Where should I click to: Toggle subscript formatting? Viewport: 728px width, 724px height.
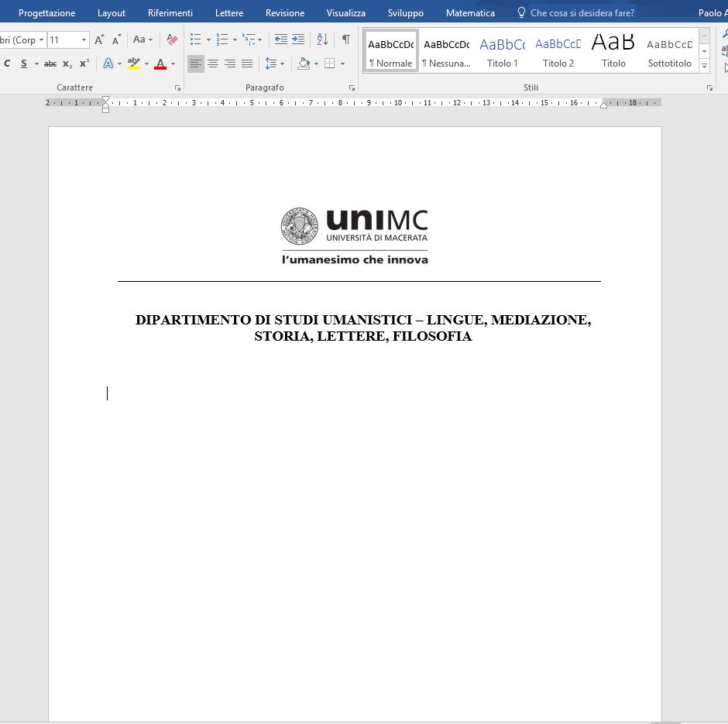click(x=67, y=63)
